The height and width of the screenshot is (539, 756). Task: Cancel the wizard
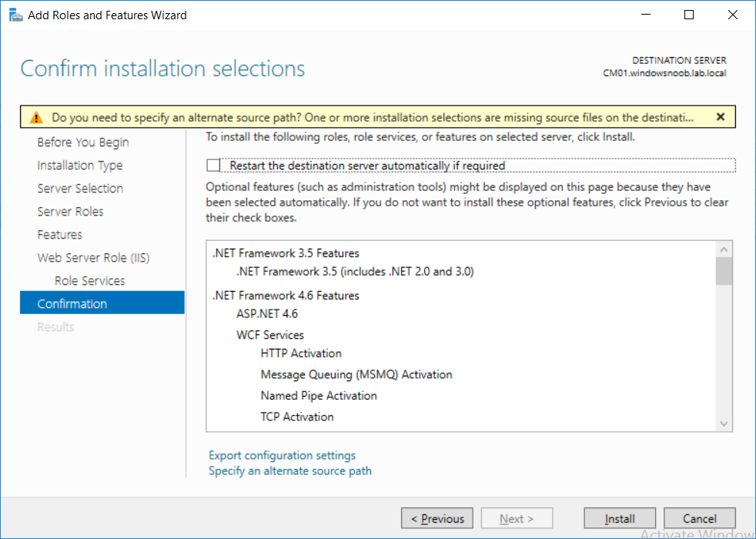700,518
